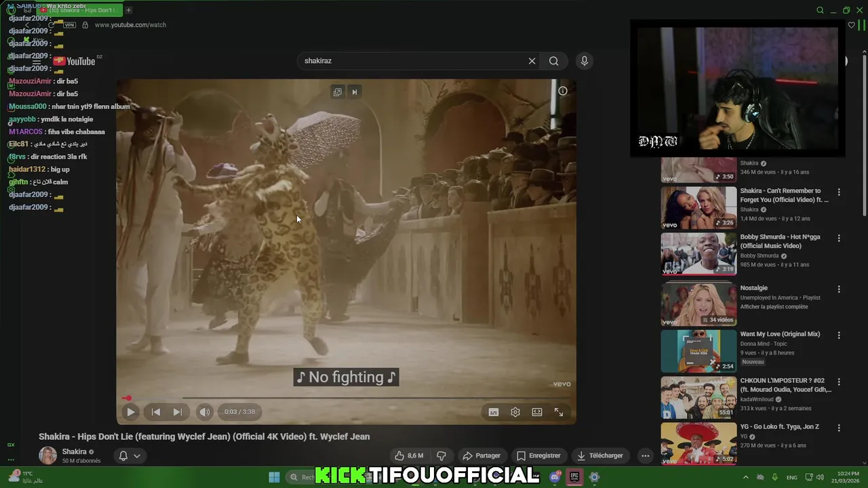
Task: Click the magnifier search button
Action: coord(554,61)
